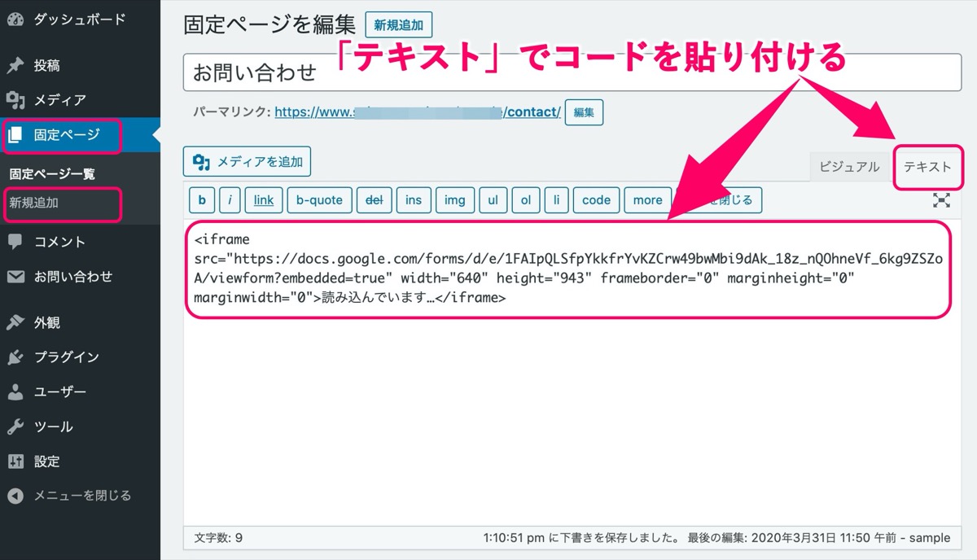Viewport: 977px width, 560px height.
Task: Click the 投稿 pin icon in sidebar
Action: pyautogui.click(x=15, y=65)
